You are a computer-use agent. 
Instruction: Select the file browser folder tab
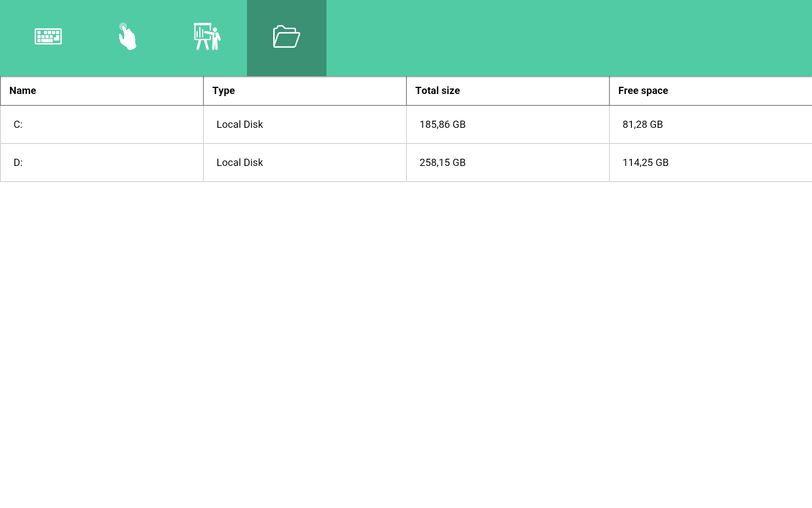(x=286, y=37)
